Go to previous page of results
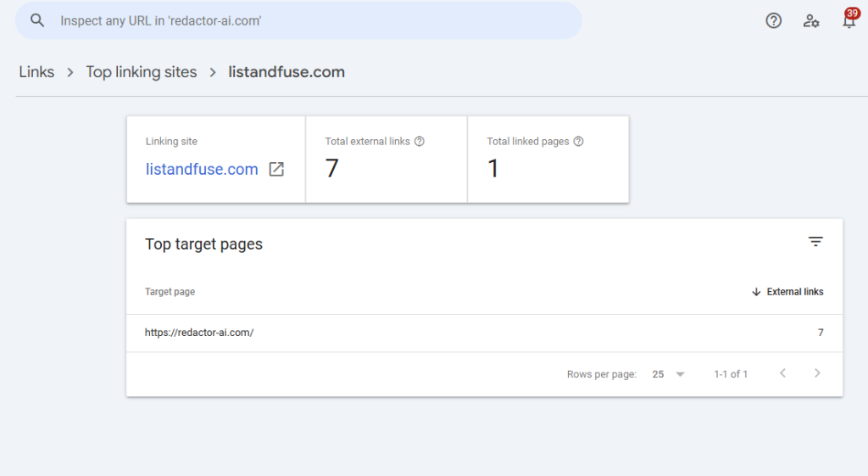Viewport: 868px width, 476px height. (x=782, y=373)
